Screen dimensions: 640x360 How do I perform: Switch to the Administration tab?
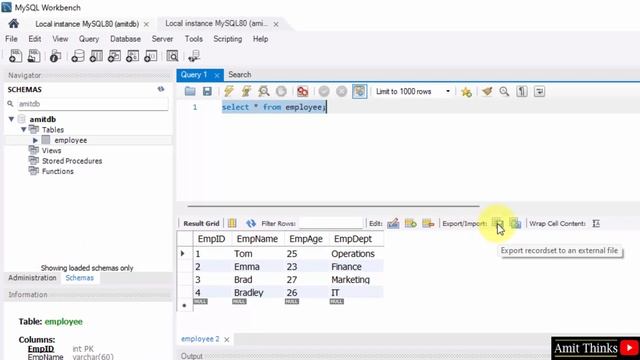point(32,278)
